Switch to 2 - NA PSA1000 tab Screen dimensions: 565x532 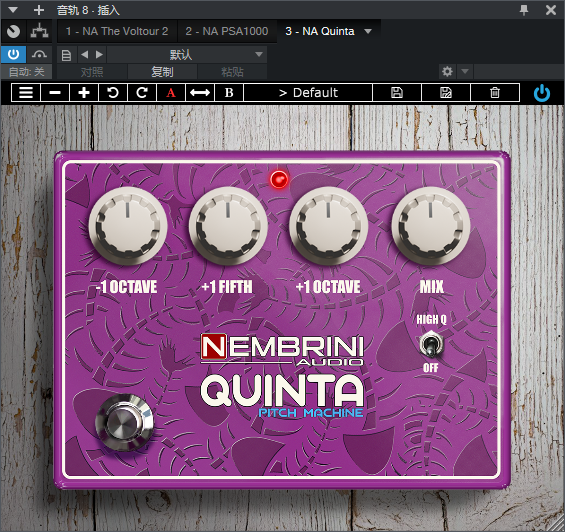point(227,31)
